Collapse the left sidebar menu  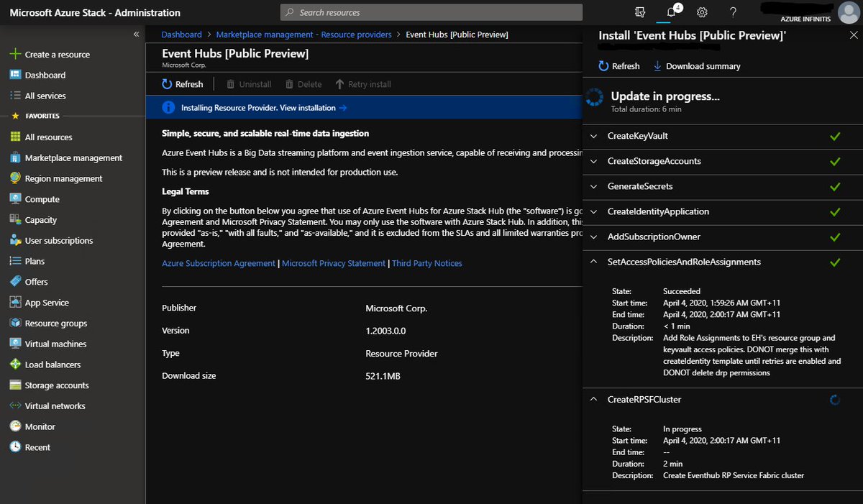point(136,35)
